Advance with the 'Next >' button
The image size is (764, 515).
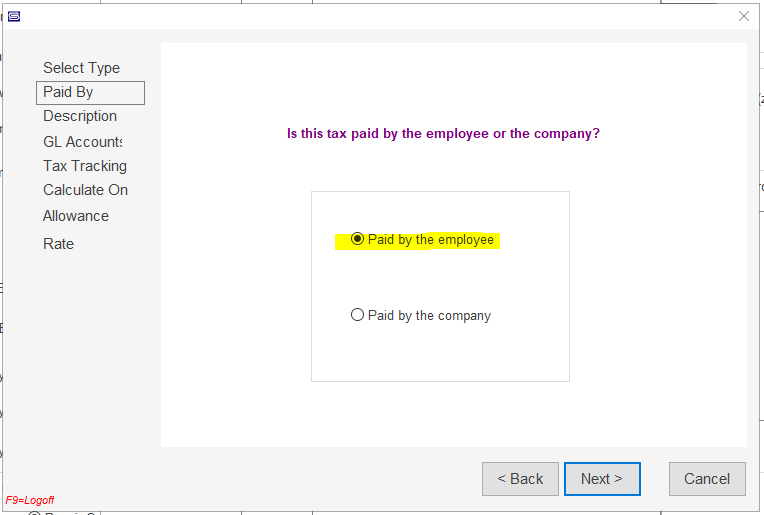point(602,479)
